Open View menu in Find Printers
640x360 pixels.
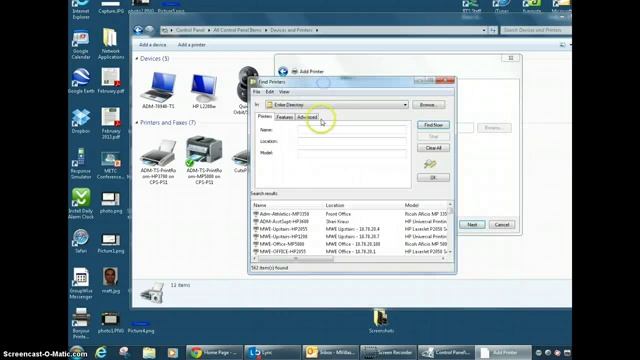click(284, 92)
